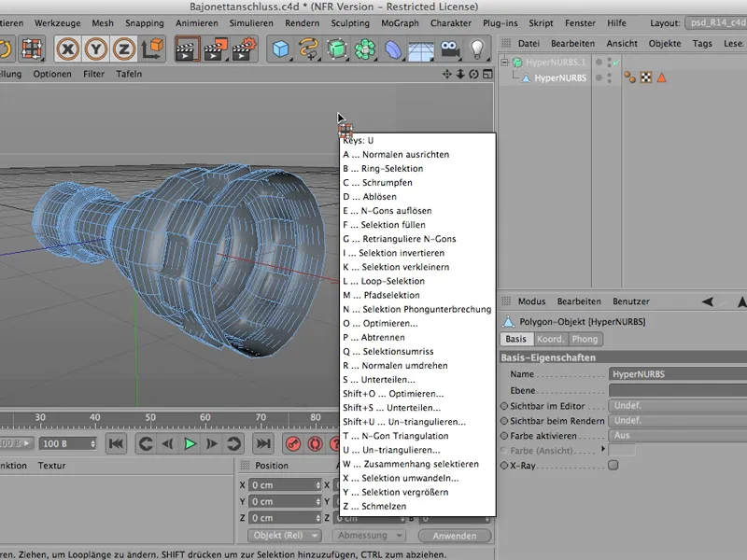Screen dimensions: 747x560
Task: Toggle the X axis lock icon
Action: click(x=67, y=49)
